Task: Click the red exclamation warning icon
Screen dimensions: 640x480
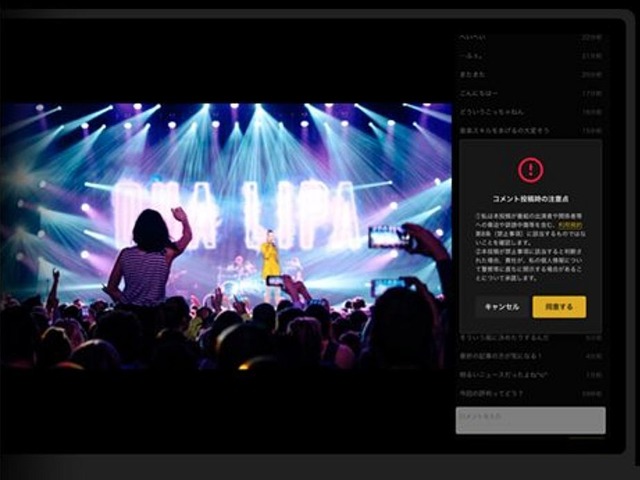Action: click(x=531, y=169)
